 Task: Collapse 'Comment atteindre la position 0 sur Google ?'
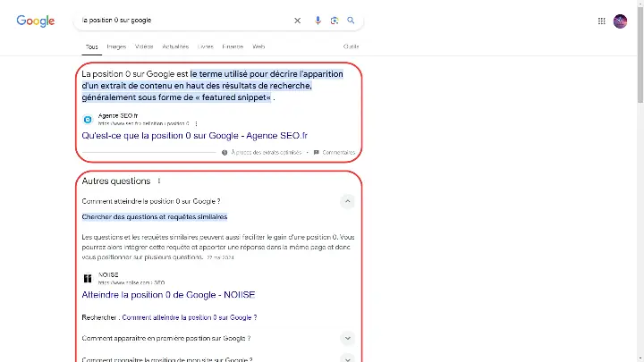coord(347,201)
